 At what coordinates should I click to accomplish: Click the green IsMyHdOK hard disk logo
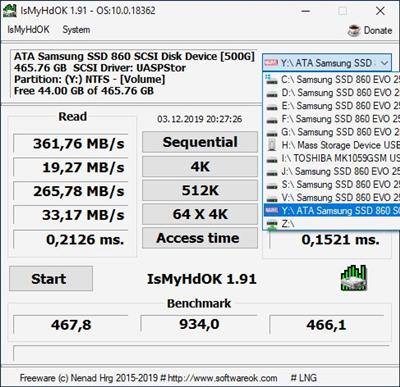pos(354,278)
